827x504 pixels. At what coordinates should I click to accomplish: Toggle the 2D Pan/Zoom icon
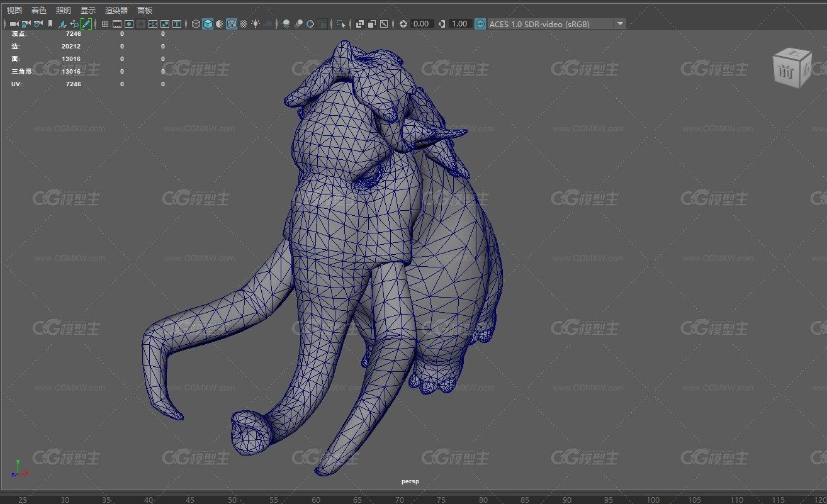74,24
